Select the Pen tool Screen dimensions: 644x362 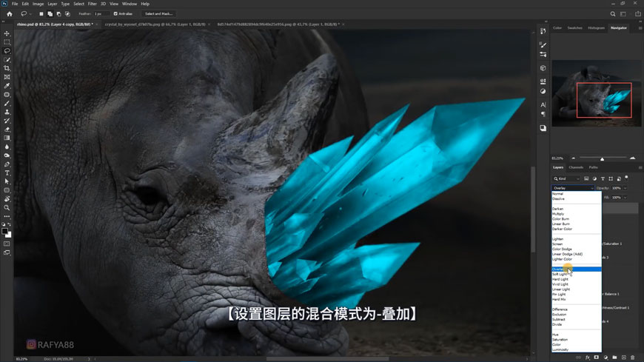[x=7, y=164]
